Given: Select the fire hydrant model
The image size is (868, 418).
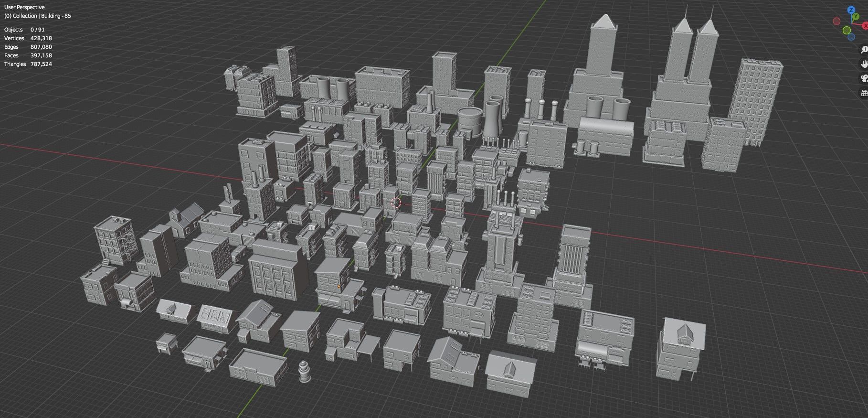Looking at the screenshot, I should click(304, 371).
